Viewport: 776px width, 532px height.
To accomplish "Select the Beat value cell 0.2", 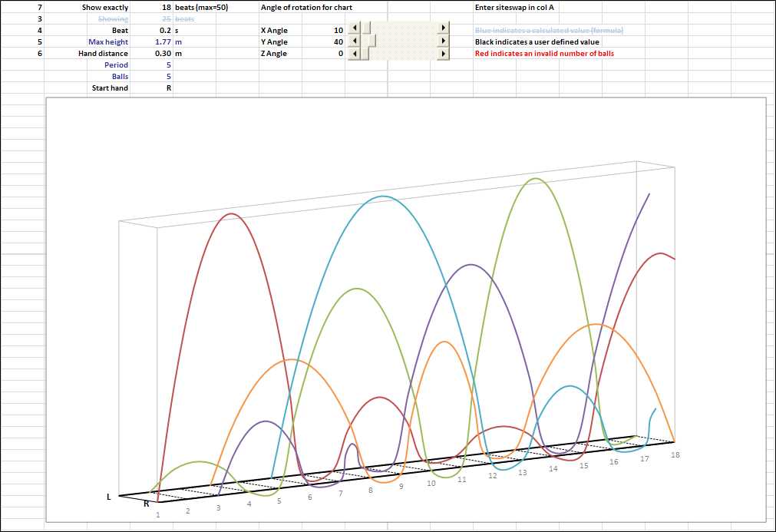I will 151,30.
